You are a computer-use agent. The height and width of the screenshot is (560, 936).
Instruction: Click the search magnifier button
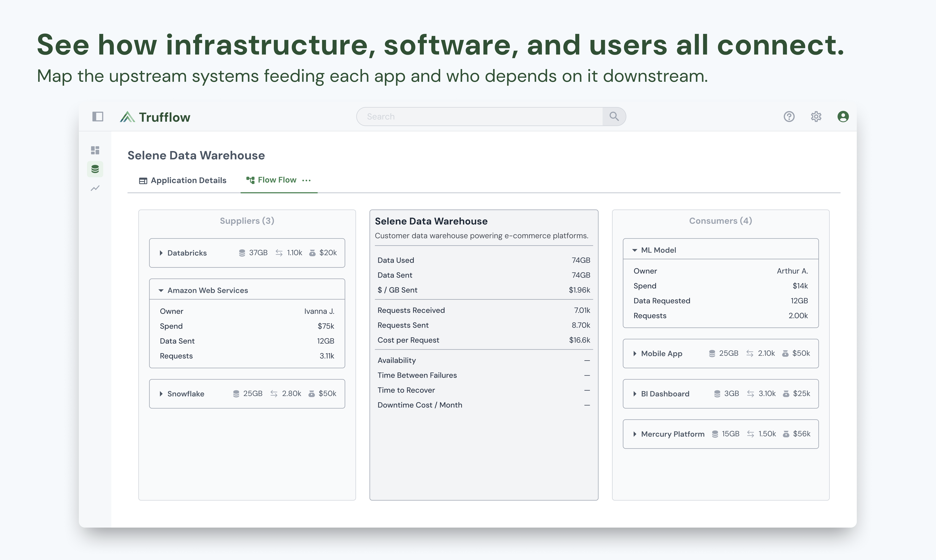click(614, 117)
